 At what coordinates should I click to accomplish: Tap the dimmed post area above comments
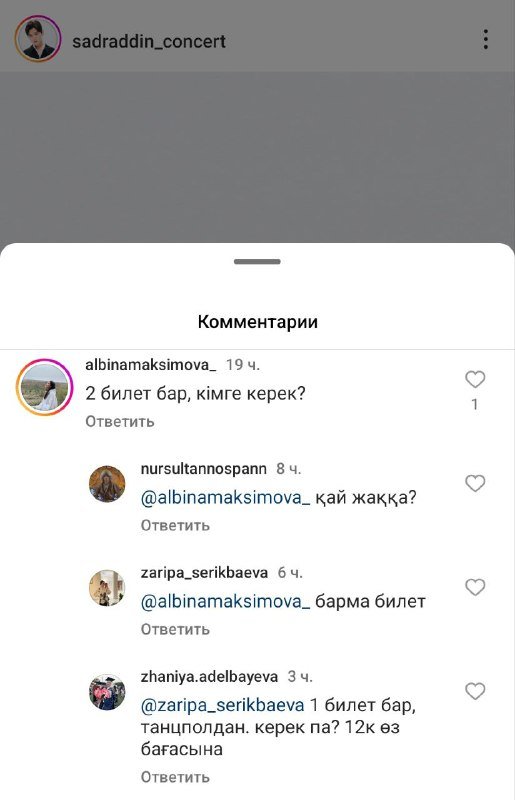pyautogui.click(x=257, y=157)
